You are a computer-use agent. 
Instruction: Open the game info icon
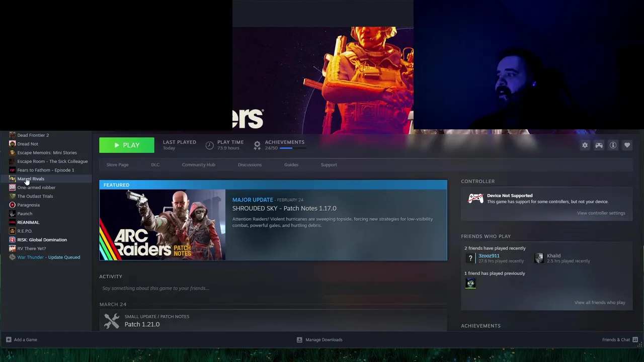pos(613,145)
